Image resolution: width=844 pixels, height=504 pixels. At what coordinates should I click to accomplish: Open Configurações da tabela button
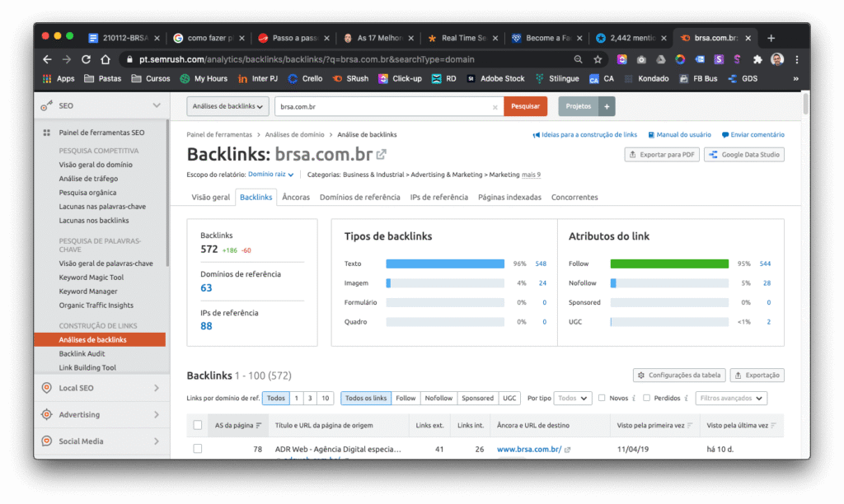[679, 376]
